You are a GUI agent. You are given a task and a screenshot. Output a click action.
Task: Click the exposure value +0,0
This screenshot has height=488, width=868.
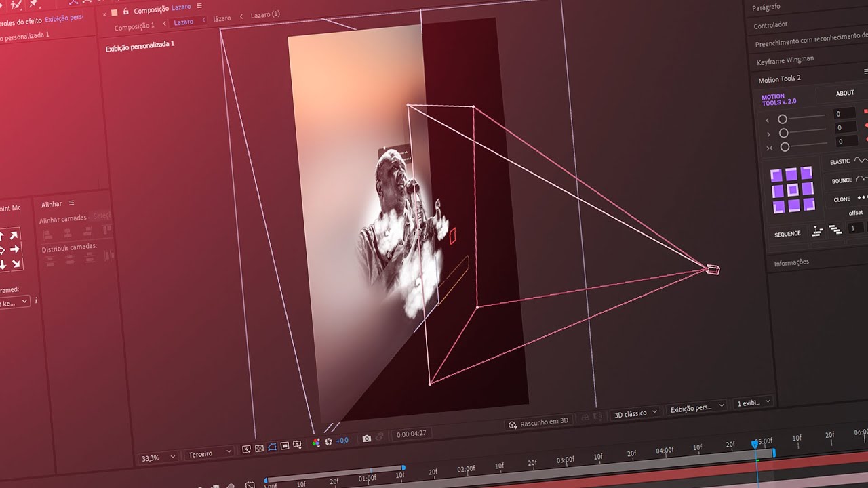[x=342, y=441]
